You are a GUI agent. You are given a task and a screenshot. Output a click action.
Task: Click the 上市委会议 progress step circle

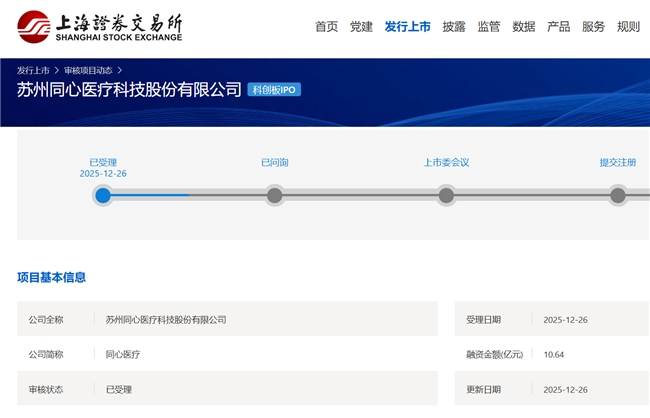[x=446, y=195]
